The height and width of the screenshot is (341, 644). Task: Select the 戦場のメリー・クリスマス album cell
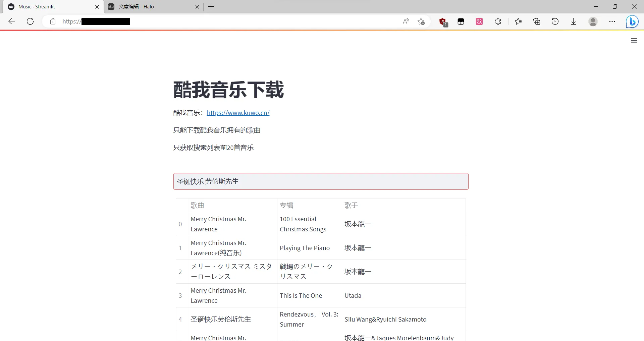point(309,272)
